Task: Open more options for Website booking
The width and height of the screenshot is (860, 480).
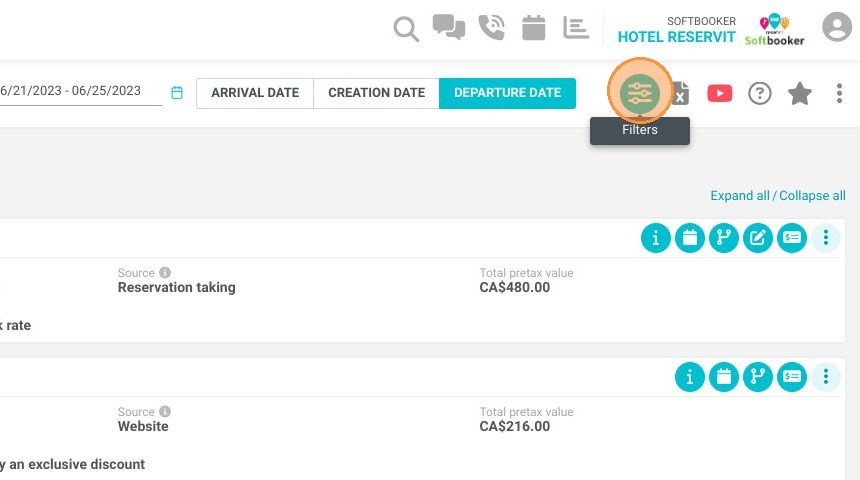Action: tap(825, 377)
